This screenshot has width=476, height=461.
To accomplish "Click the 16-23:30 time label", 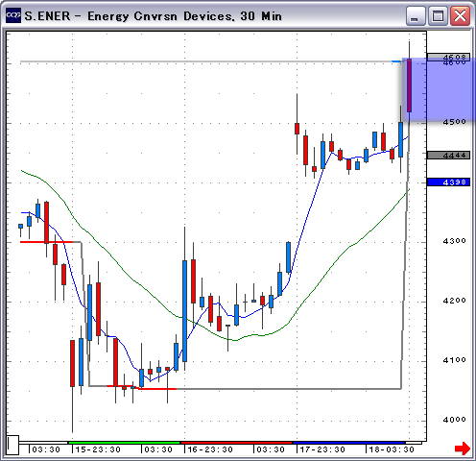I will coord(210,449).
